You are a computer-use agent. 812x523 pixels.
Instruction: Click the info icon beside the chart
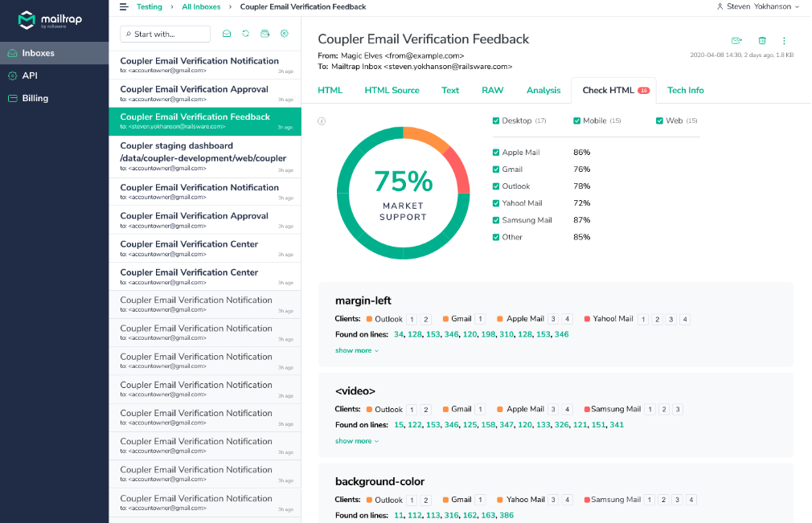pyautogui.click(x=322, y=121)
